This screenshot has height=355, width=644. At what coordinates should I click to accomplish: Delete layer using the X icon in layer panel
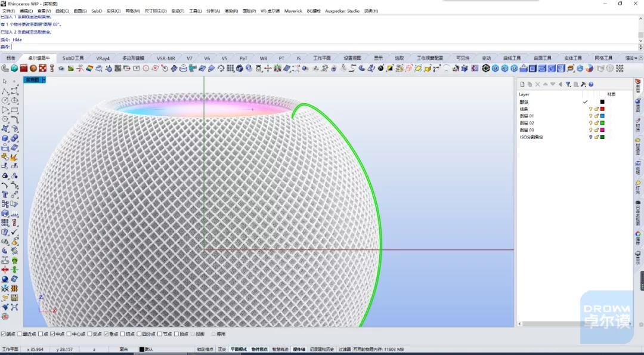[x=538, y=84]
